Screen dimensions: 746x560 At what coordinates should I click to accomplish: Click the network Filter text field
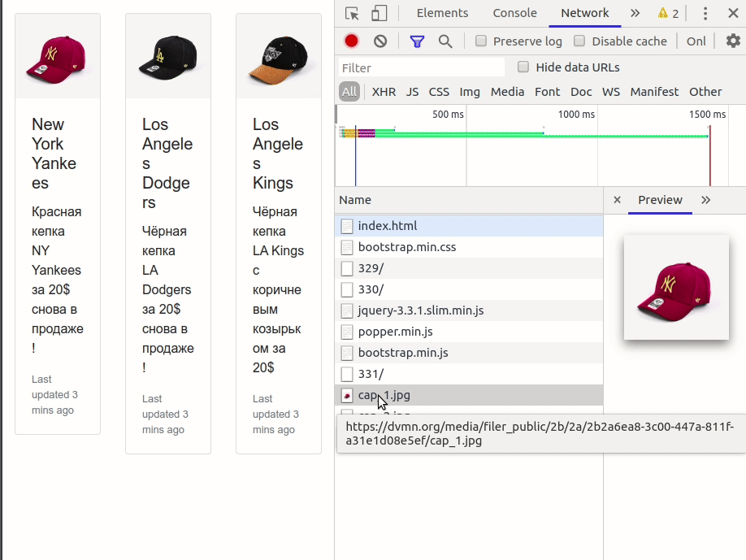422,67
